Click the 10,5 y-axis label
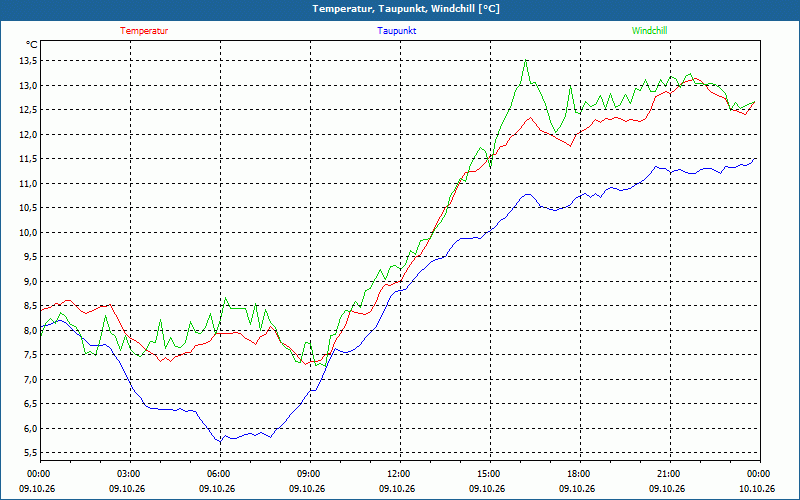The height and width of the screenshot is (500, 800). pyautogui.click(x=29, y=208)
